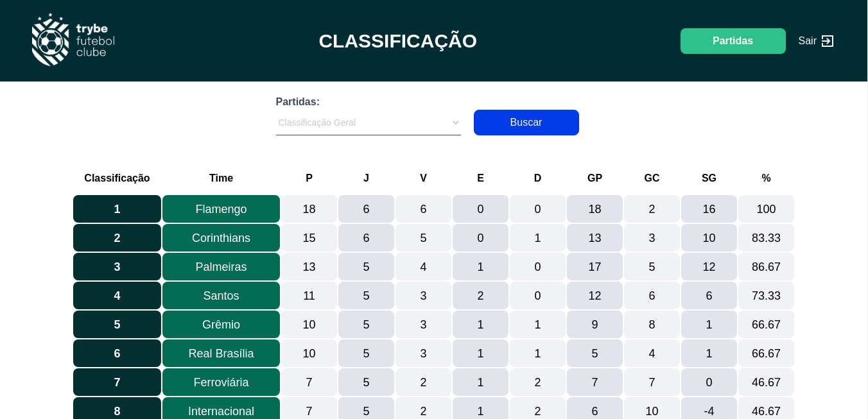Open the Partidas page button
The height and width of the screenshot is (419, 868).
(x=733, y=41)
